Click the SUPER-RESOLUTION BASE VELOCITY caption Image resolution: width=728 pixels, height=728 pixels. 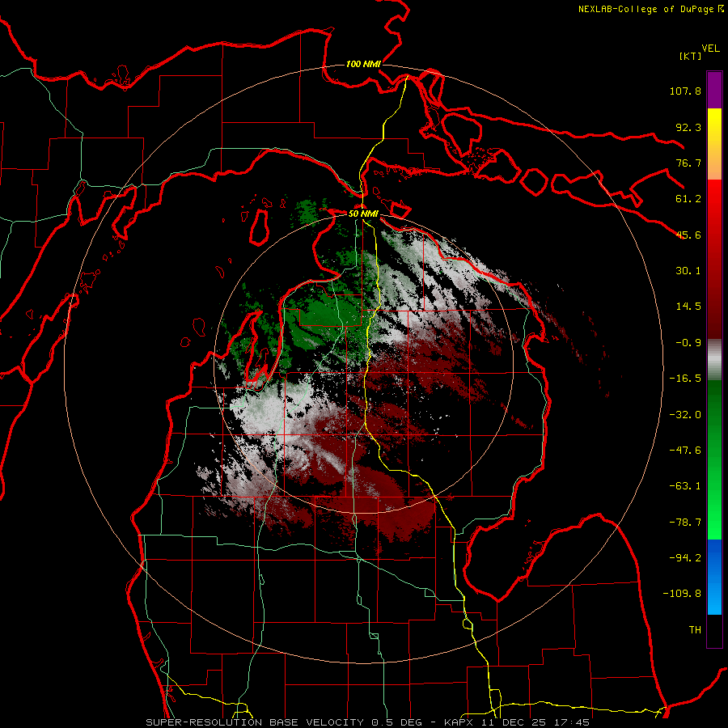pyautogui.click(x=368, y=722)
